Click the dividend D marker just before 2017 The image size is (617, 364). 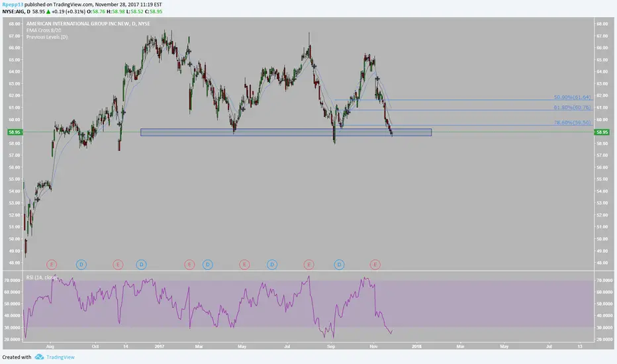tap(142, 265)
